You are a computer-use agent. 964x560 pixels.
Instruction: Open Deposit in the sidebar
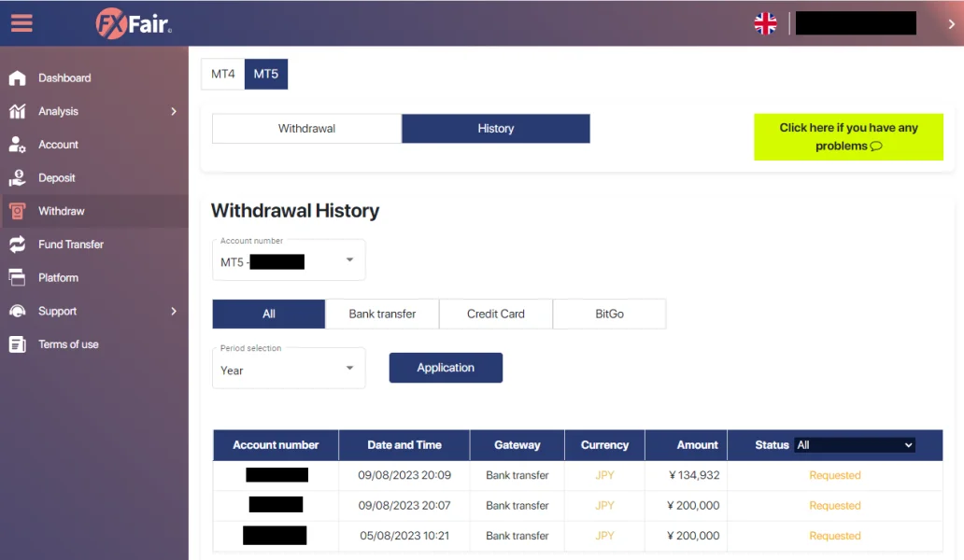point(57,177)
